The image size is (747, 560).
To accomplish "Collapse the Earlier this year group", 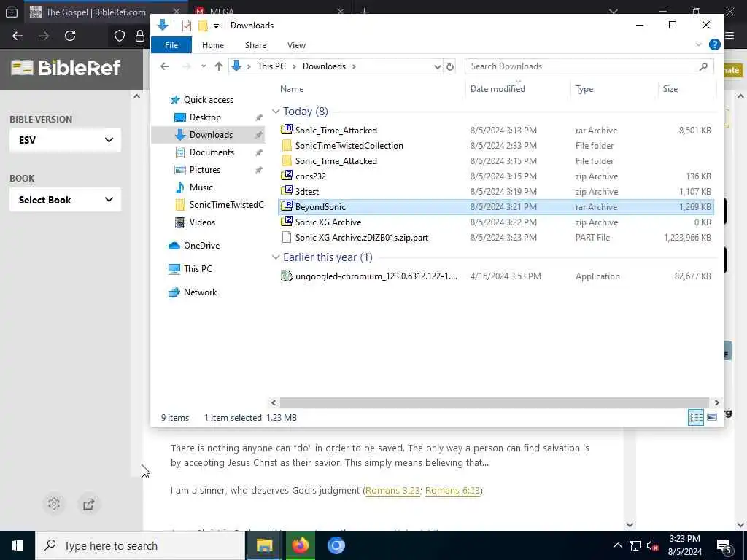I will (275, 257).
